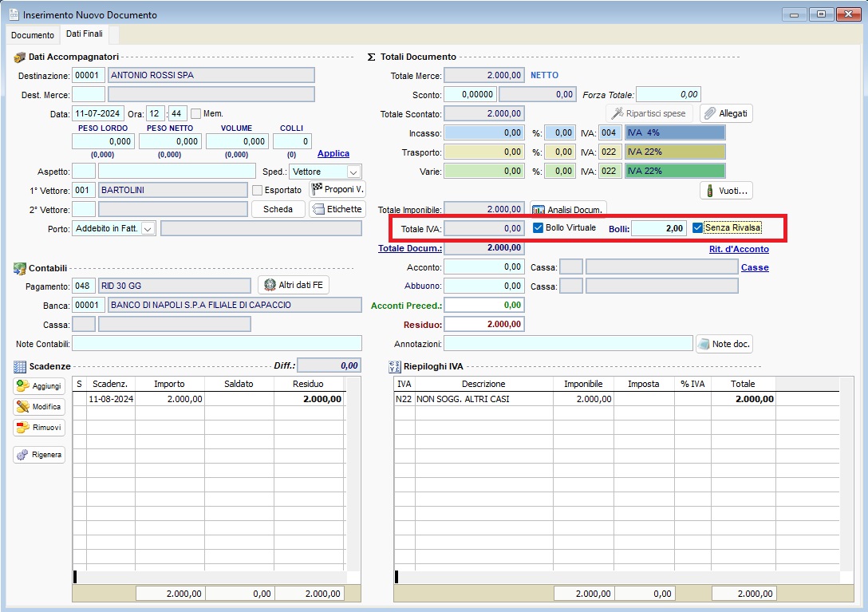This screenshot has height=612, width=868.
Task: Open the Allegati attachments panel
Action: tap(725, 113)
